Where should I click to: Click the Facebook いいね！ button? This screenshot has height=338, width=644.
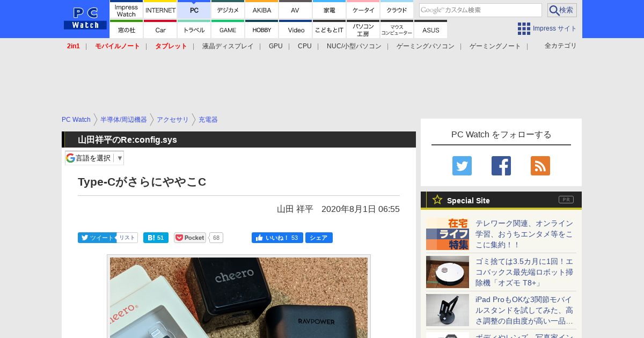tap(277, 238)
